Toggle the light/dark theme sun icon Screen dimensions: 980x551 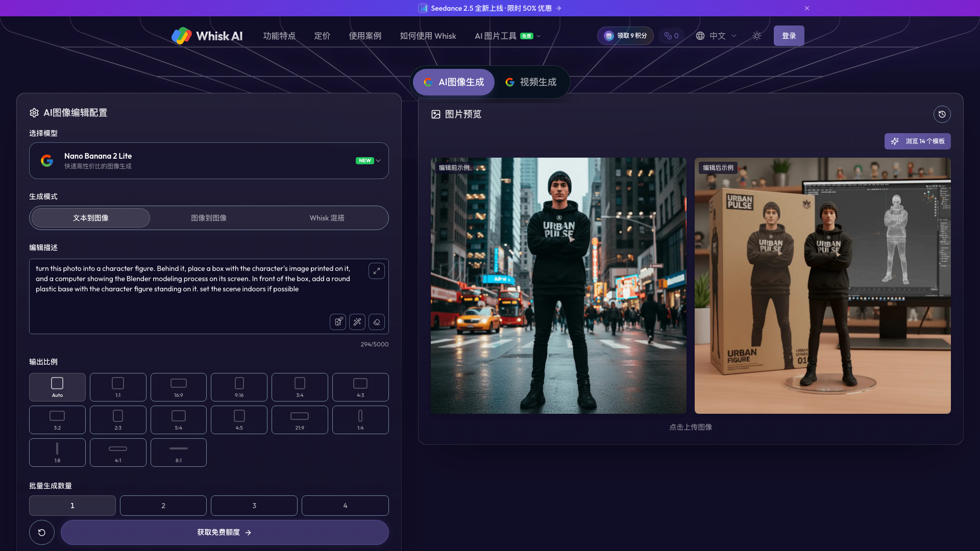[x=757, y=36]
